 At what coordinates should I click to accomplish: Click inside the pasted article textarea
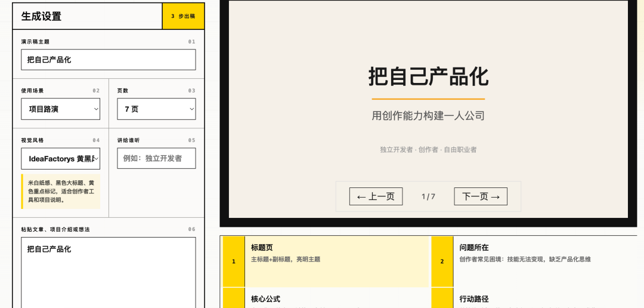click(109, 272)
